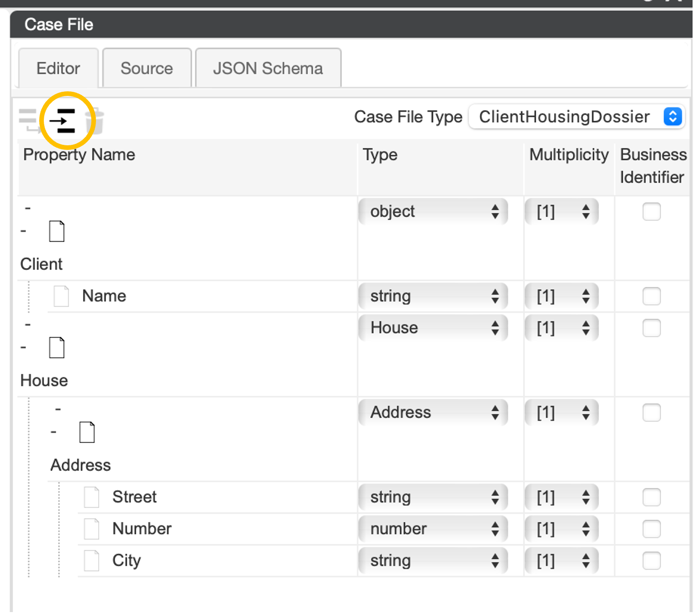Select the Number property name

(x=142, y=529)
